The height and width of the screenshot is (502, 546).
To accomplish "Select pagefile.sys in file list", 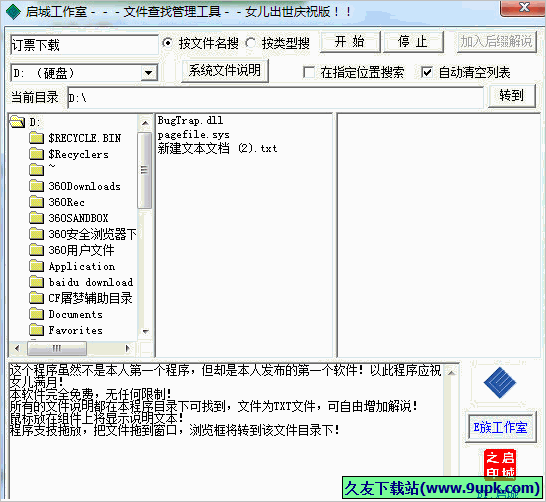I will point(194,135).
